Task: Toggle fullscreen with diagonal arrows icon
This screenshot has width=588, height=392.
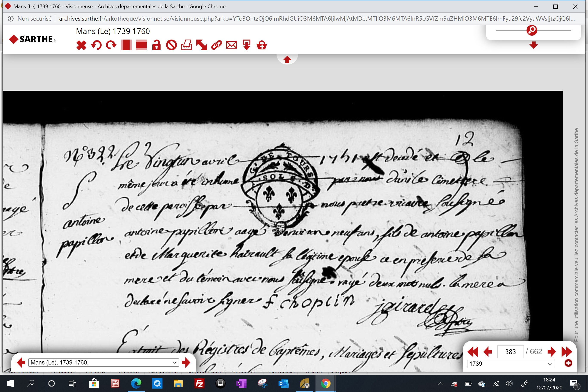Action: coord(202,45)
